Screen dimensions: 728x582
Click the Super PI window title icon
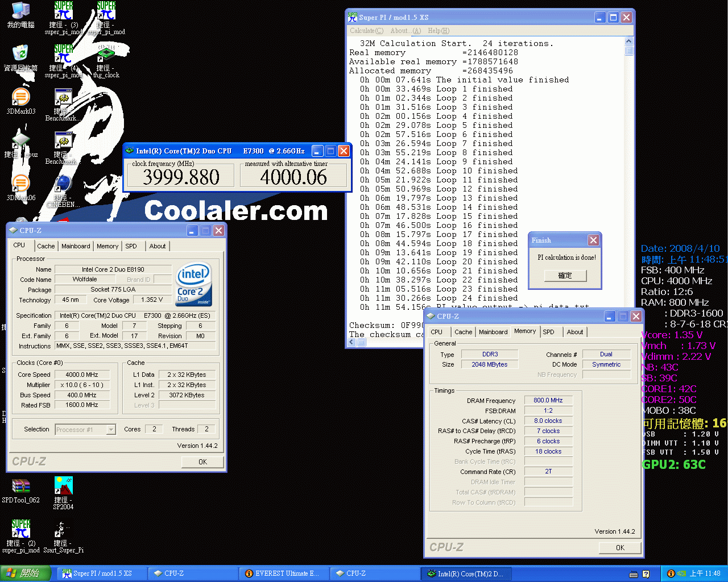pos(353,17)
